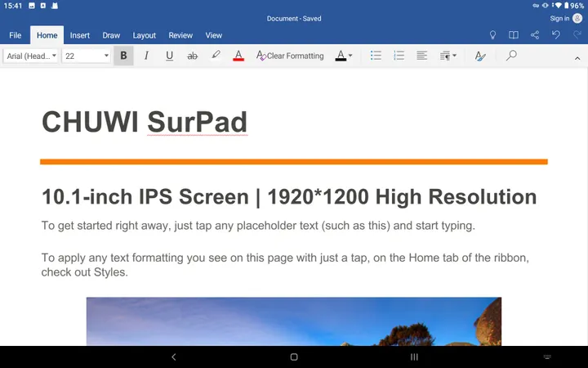
Task: Open the Find search tool
Action: point(510,56)
